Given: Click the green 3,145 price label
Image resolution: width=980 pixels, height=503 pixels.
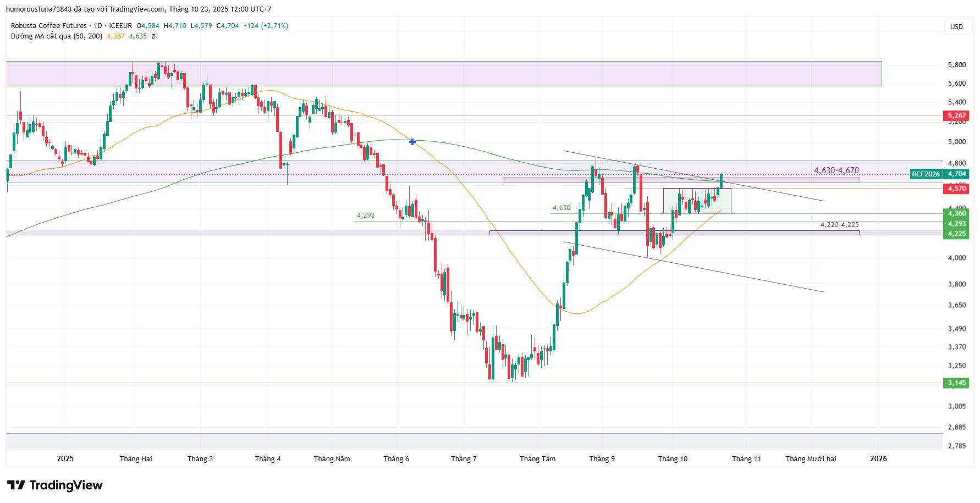Looking at the screenshot, I should (x=956, y=383).
